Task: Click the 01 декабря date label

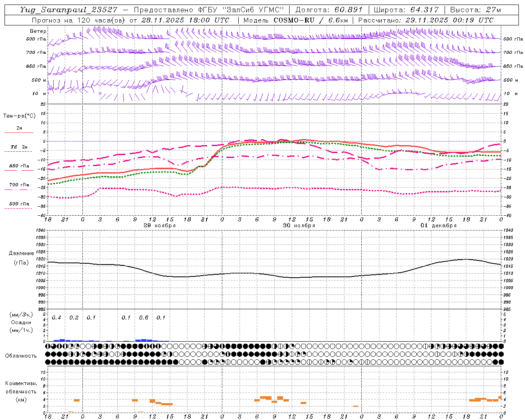Action: click(438, 226)
